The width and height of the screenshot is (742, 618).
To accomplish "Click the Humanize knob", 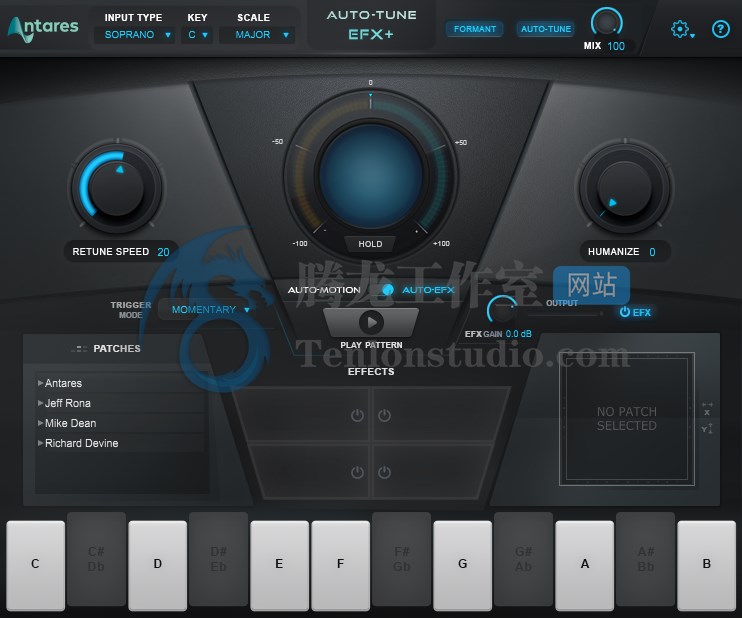I will click(625, 187).
